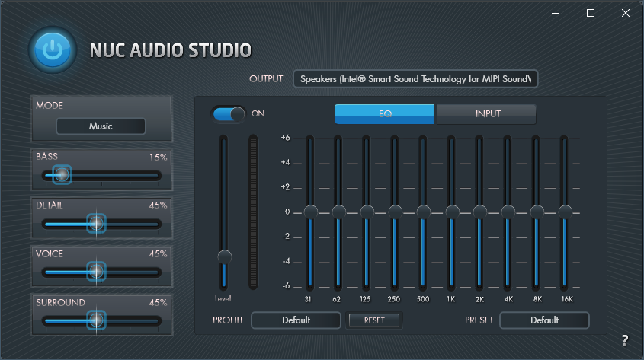The height and width of the screenshot is (360, 644).
Task: Click the RESET button
Action: (374, 320)
